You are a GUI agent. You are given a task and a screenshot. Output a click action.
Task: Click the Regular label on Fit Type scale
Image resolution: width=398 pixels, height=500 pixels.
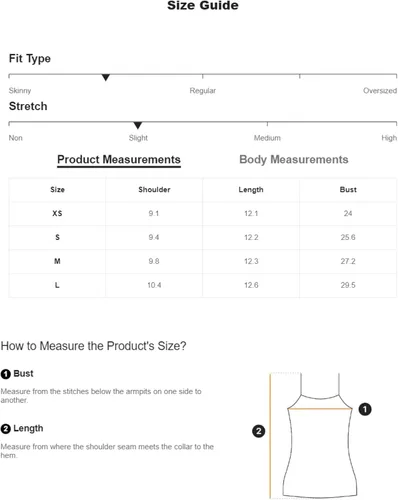[x=203, y=91]
